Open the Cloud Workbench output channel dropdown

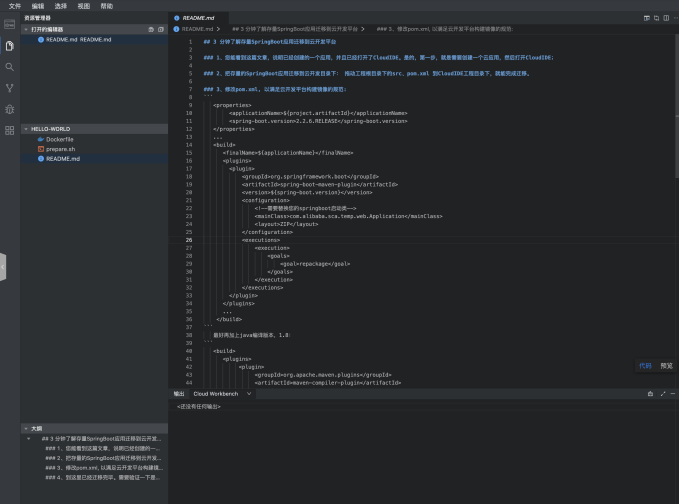coord(222,394)
